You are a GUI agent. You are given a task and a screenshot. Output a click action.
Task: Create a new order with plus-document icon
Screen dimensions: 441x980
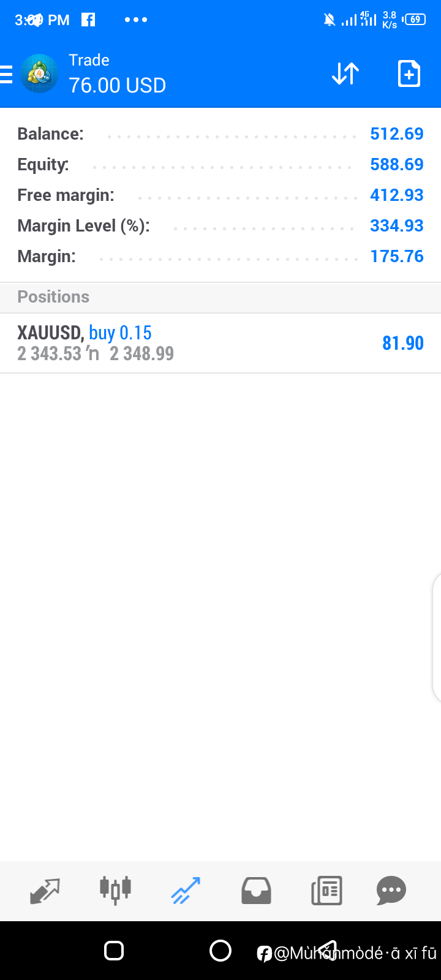pyautogui.click(x=409, y=74)
